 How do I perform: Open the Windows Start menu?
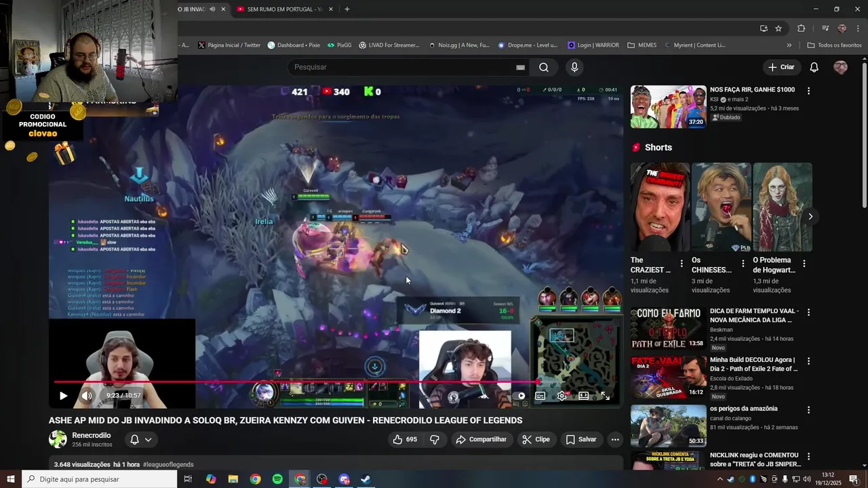tap(11, 479)
